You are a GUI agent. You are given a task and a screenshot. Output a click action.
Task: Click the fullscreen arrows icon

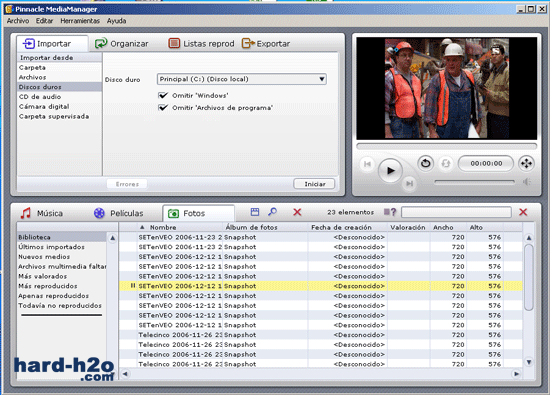[x=526, y=163]
